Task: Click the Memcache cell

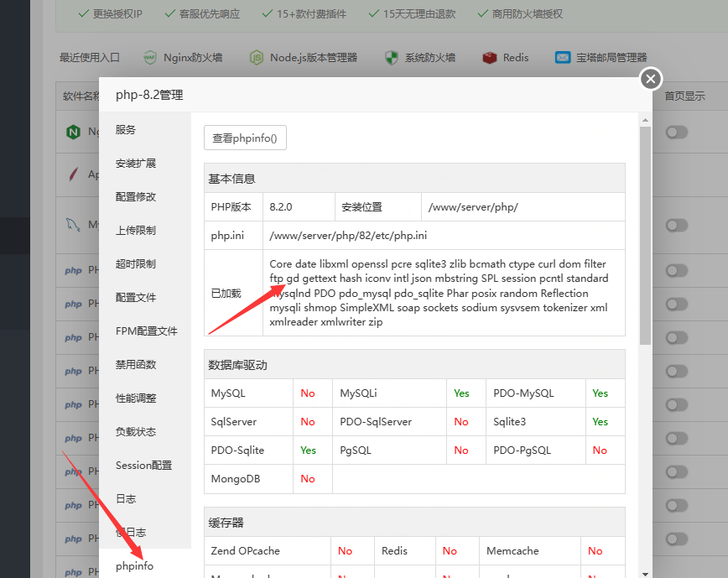Action: (530, 550)
